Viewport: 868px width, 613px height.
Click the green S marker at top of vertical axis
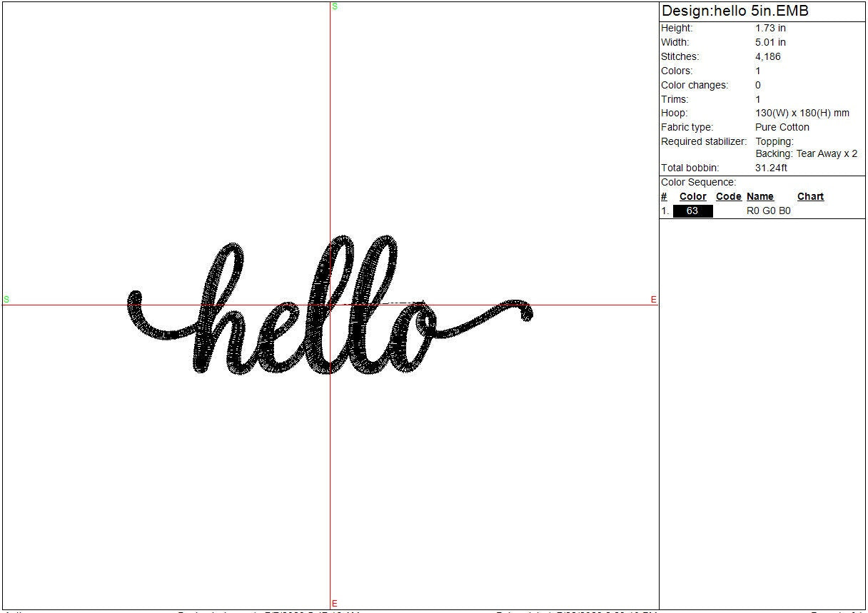pos(335,6)
